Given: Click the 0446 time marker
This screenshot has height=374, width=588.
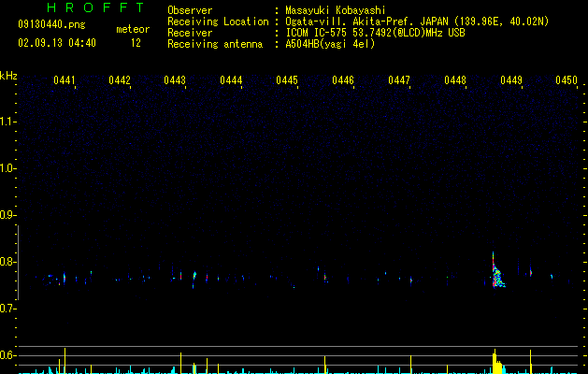Looking at the screenshot, I should [343, 80].
